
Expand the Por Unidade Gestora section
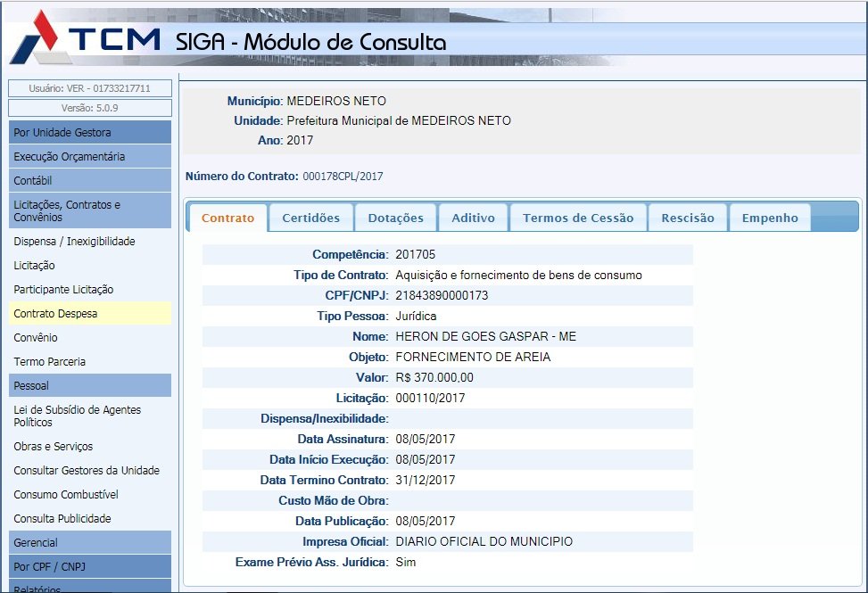pyautogui.click(x=89, y=133)
